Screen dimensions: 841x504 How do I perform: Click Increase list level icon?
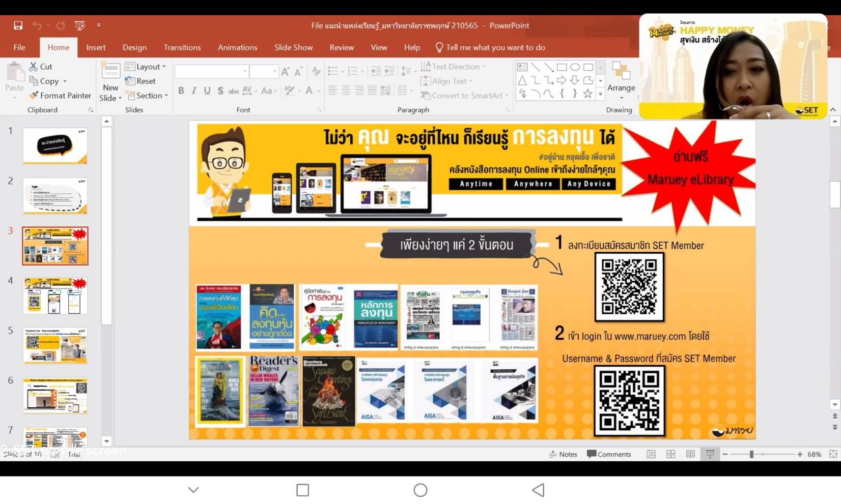click(389, 71)
